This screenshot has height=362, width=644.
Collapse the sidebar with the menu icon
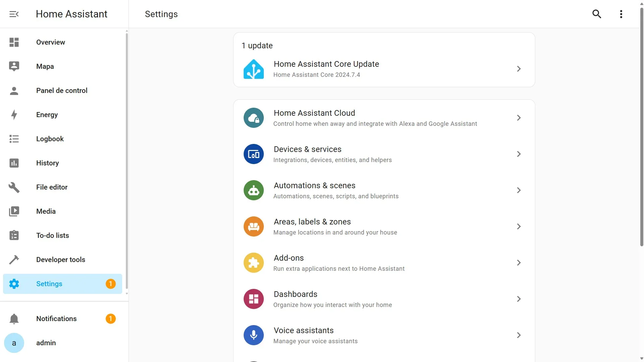(14, 14)
